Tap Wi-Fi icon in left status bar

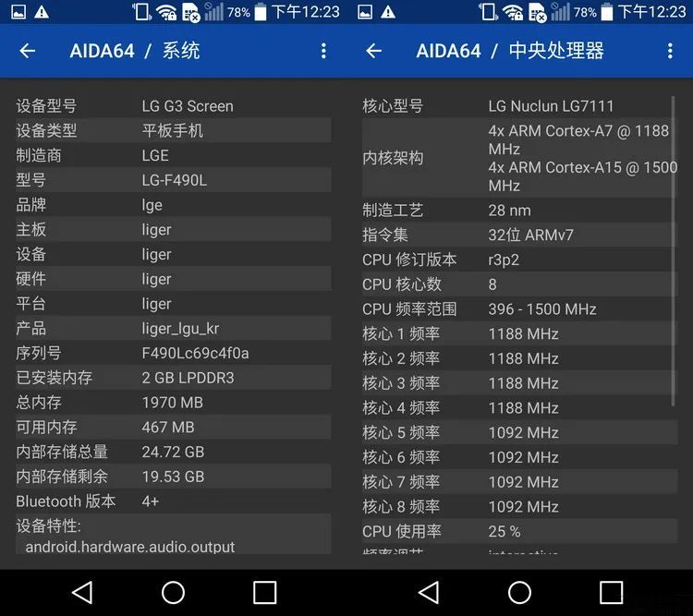pyautogui.click(x=166, y=12)
